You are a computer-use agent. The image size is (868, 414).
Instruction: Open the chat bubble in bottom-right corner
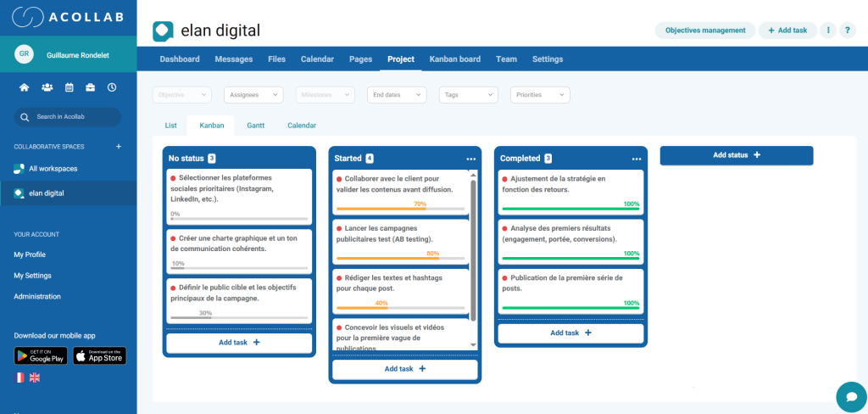(x=850, y=396)
